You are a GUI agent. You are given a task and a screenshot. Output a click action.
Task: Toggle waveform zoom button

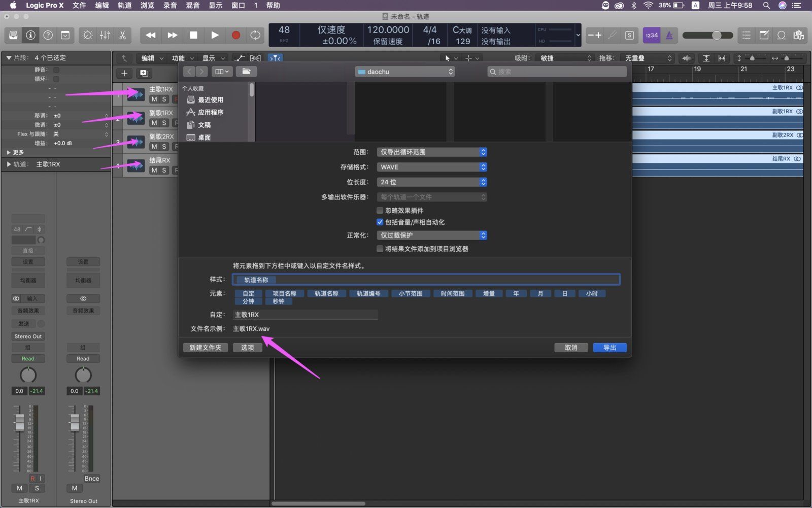click(x=687, y=58)
